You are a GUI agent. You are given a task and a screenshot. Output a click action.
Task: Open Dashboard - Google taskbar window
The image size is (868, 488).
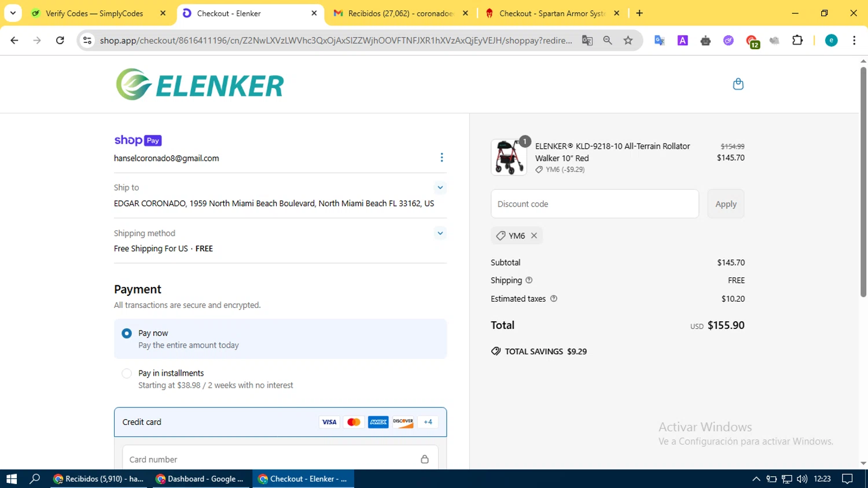click(x=200, y=479)
